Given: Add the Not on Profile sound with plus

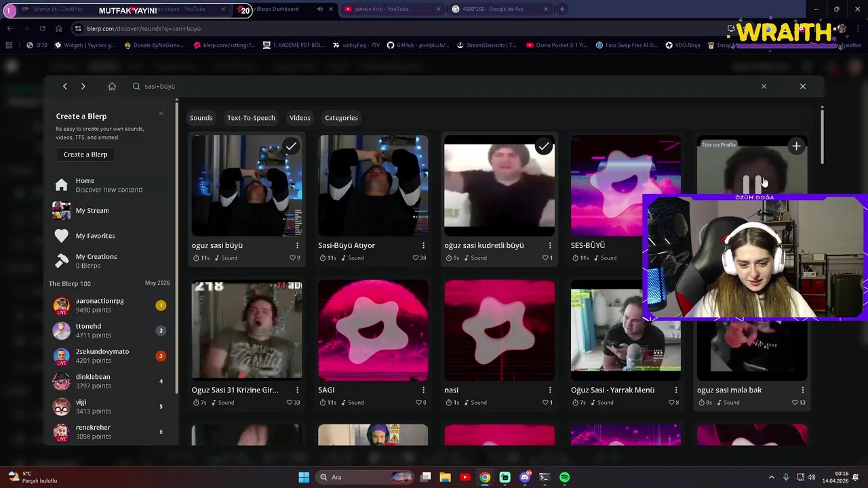Looking at the screenshot, I should tap(796, 146).
